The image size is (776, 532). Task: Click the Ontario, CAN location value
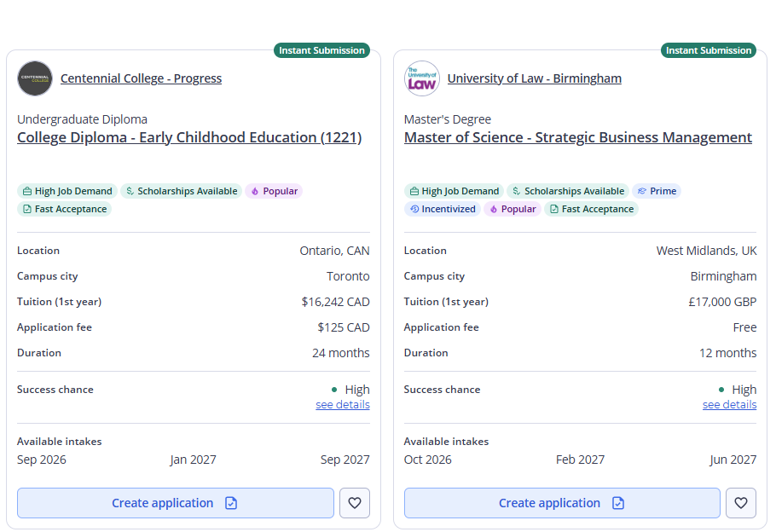(334, 251)
